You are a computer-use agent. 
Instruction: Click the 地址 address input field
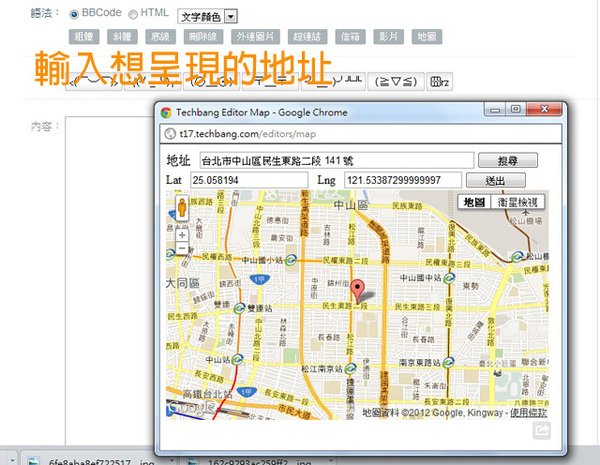335,160
